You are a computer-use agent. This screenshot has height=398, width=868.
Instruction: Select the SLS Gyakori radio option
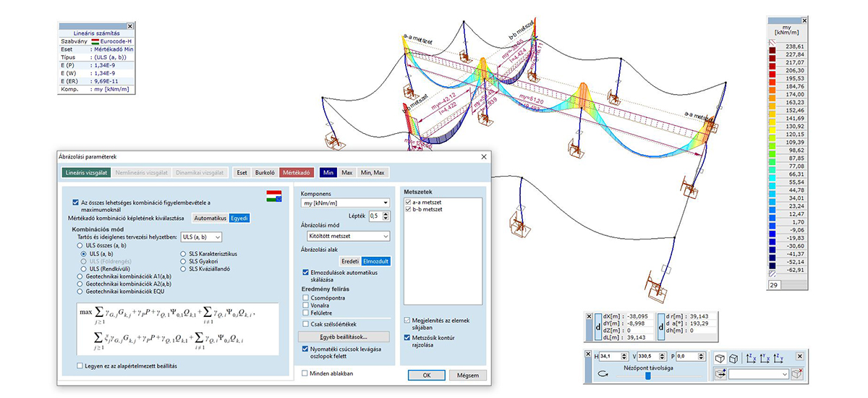pyautogui.click(x=183, y=261)
